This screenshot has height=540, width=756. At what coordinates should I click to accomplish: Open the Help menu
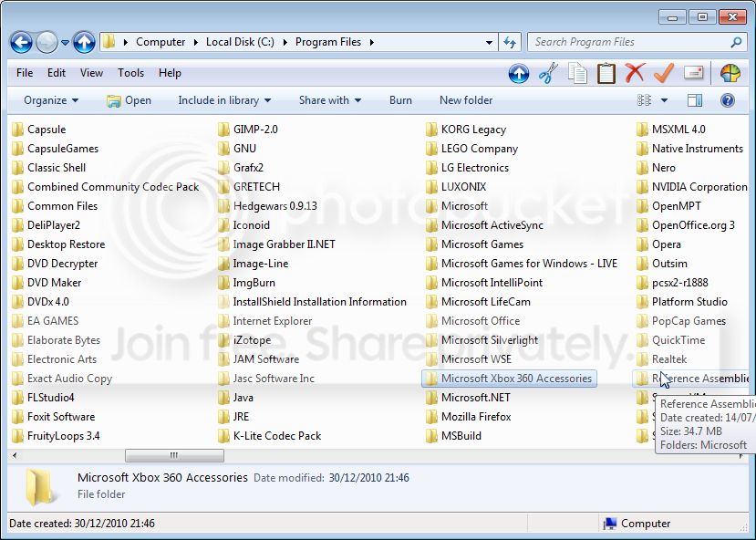(170, 73)
